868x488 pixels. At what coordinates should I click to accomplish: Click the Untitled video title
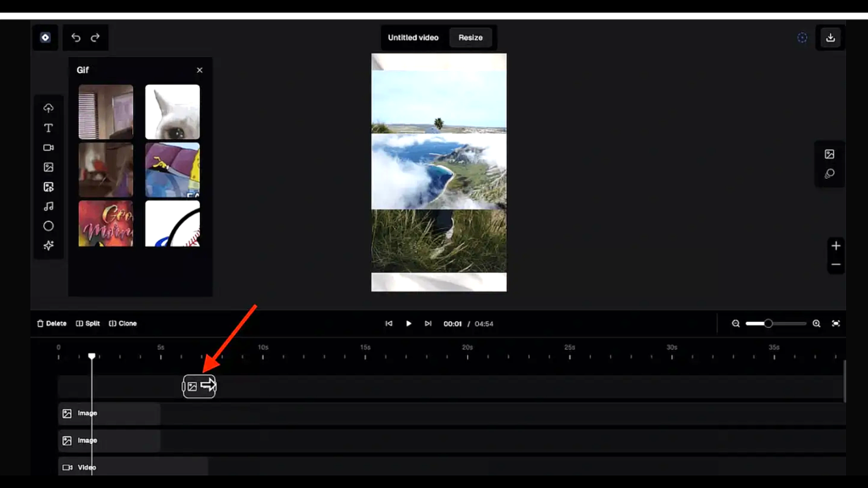tap(413, 37)
